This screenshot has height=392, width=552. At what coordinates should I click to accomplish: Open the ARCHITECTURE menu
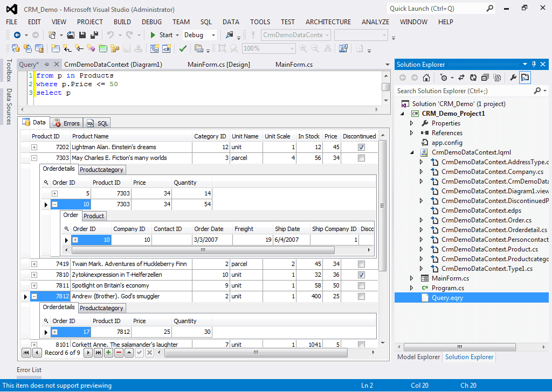(328, 22)
